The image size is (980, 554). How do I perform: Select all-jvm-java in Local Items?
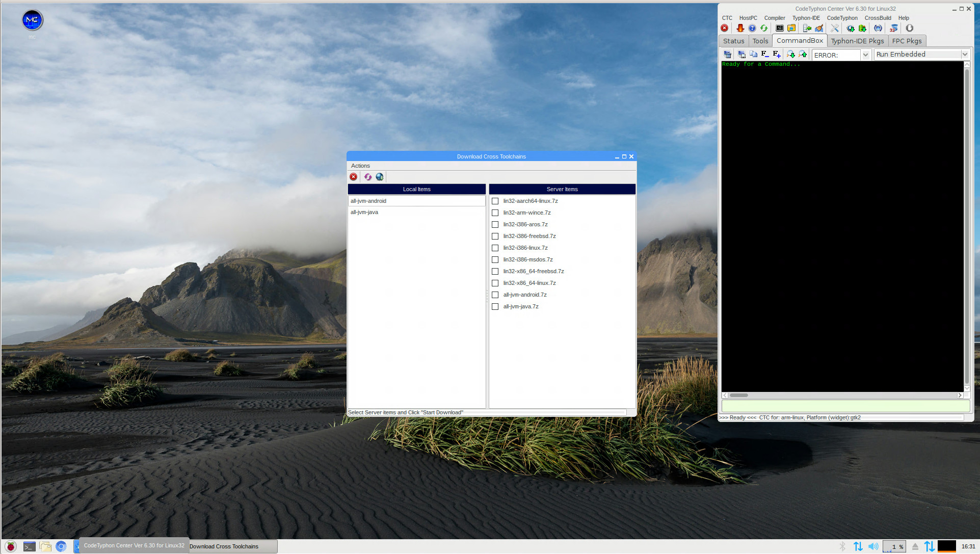[364, 213]
